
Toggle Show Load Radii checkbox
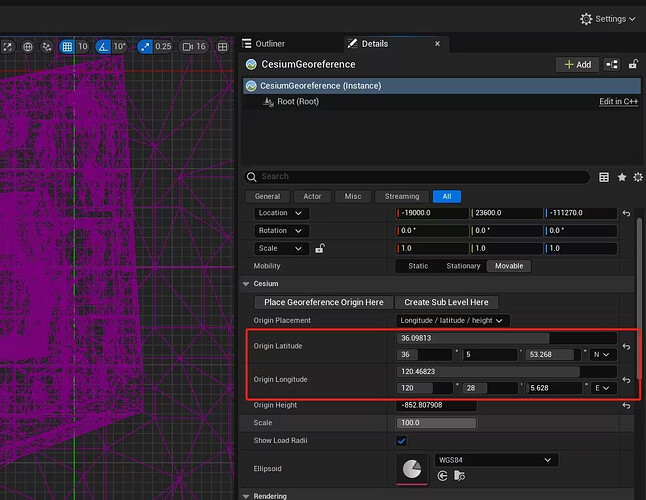coord(402,440)
